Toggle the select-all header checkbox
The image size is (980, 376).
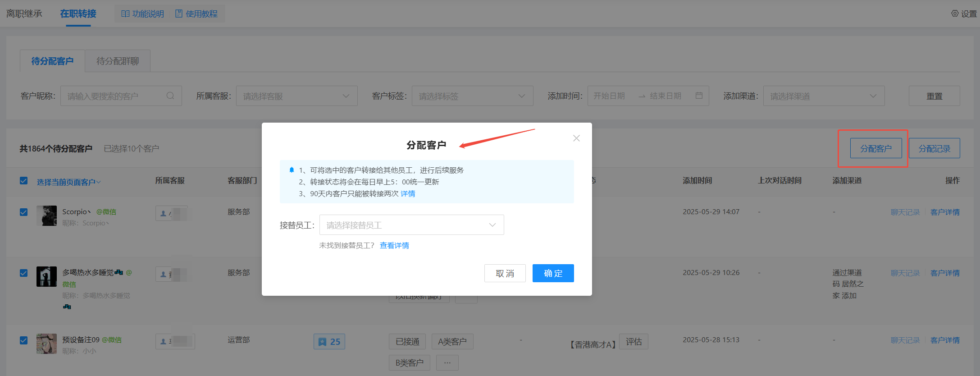click(24, 181)
